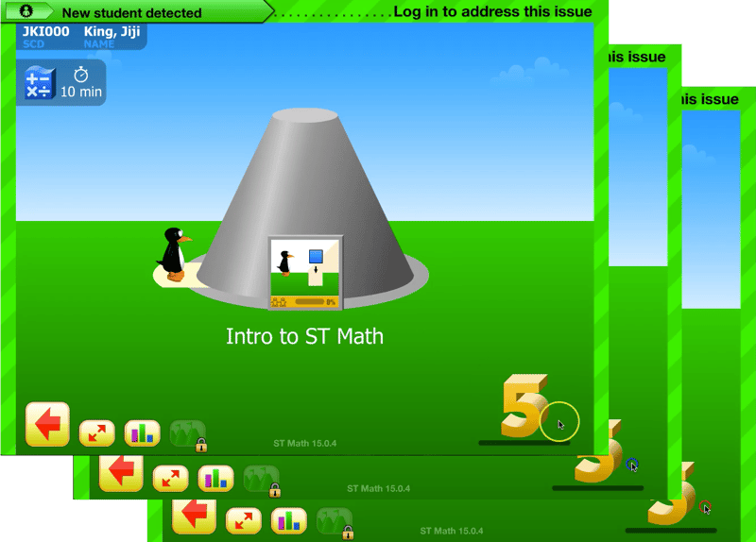756x542 pixels.
Task: Click the golden number 5 in front window
Action: pos(524,406)
